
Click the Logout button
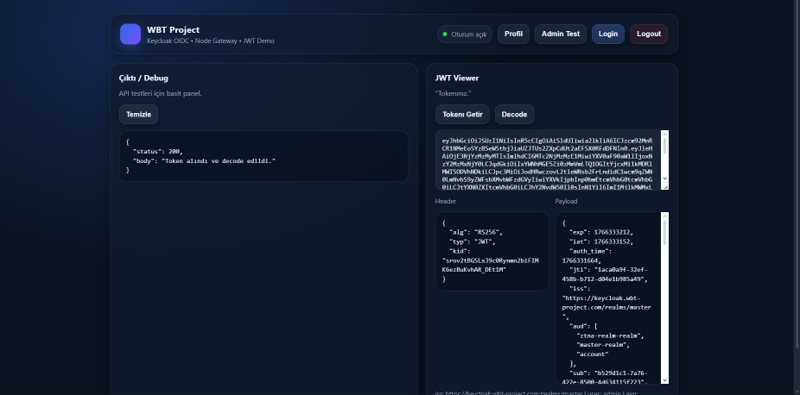648,34
